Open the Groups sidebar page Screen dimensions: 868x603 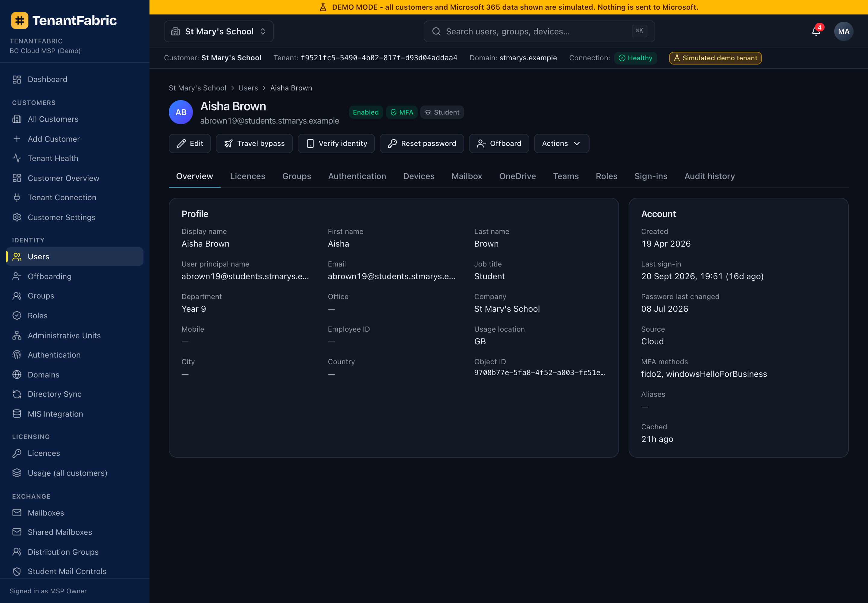75,296
